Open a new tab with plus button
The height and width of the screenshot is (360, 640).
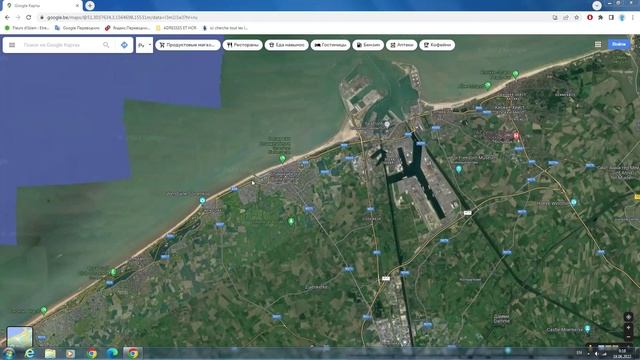click(90, 5)
